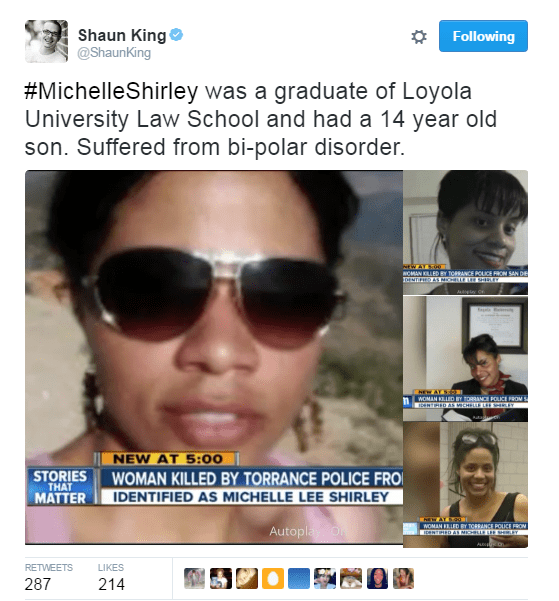
Task: View the 287 retweets list
Action: pyautogui.click(x=48, y=577)
